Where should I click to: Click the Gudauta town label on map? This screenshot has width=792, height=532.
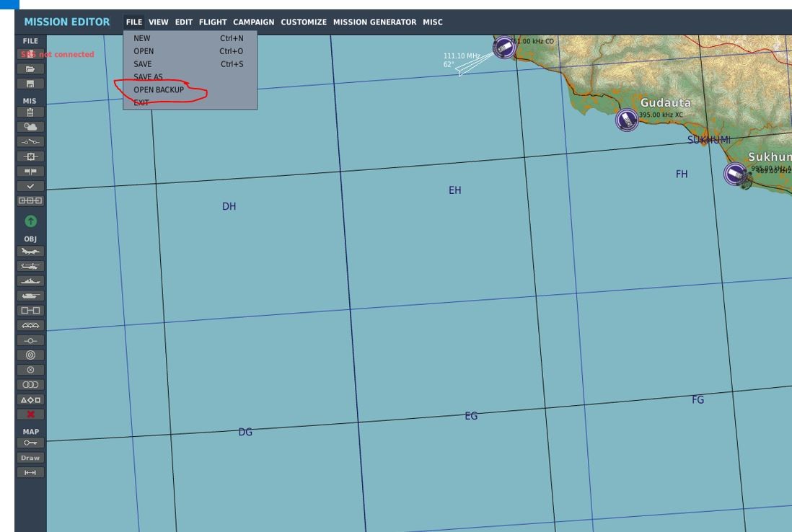tap(665, 103)
